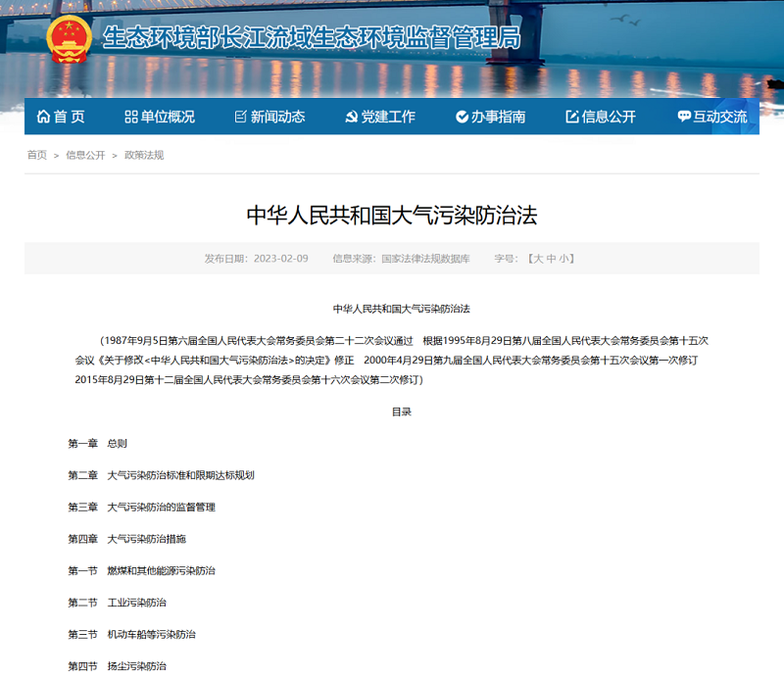
Task: Click the four-squares icon beside 单位概况
Action: [131, 117]
